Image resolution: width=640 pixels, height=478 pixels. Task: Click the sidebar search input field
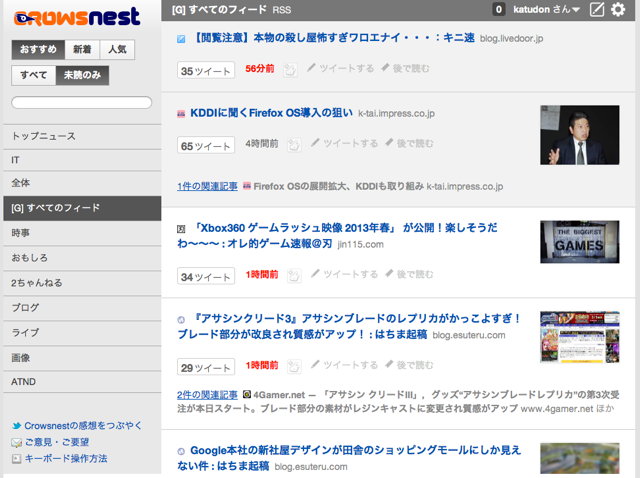(82, 102)
